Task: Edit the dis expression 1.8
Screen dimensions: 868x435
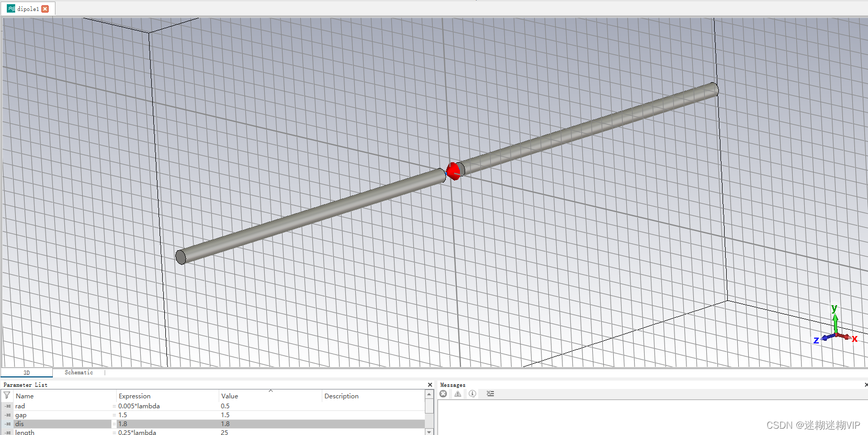Action: (x=122, y=424)
